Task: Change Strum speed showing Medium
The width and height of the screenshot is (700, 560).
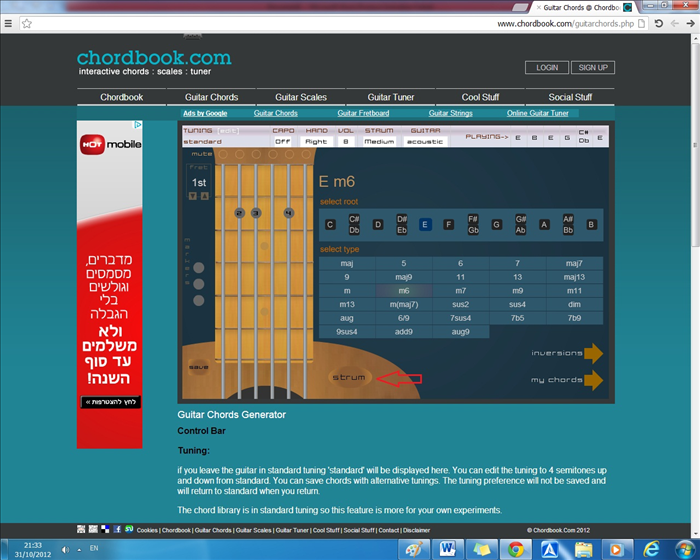Action: [x=379, y=141]
